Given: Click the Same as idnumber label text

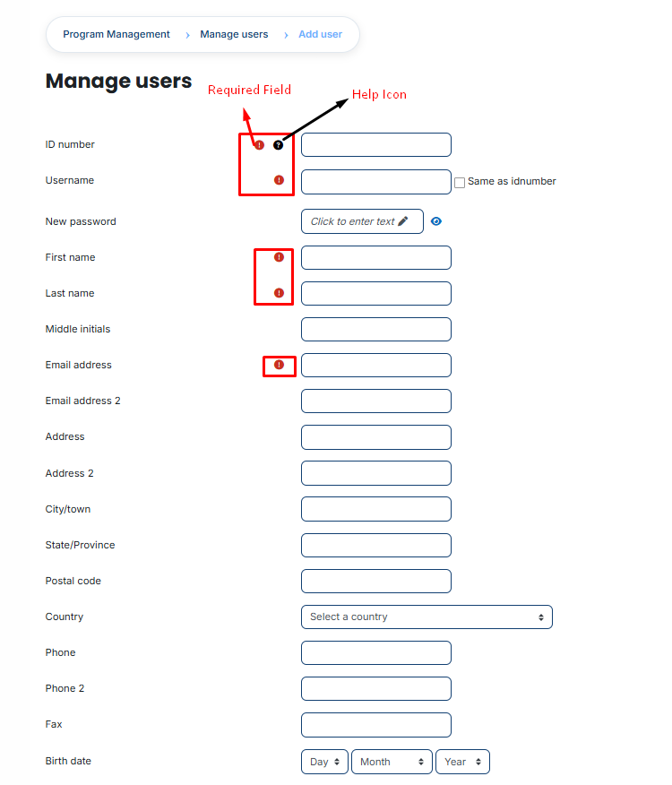Looking at the screenshot, I should tap(512, 181).
